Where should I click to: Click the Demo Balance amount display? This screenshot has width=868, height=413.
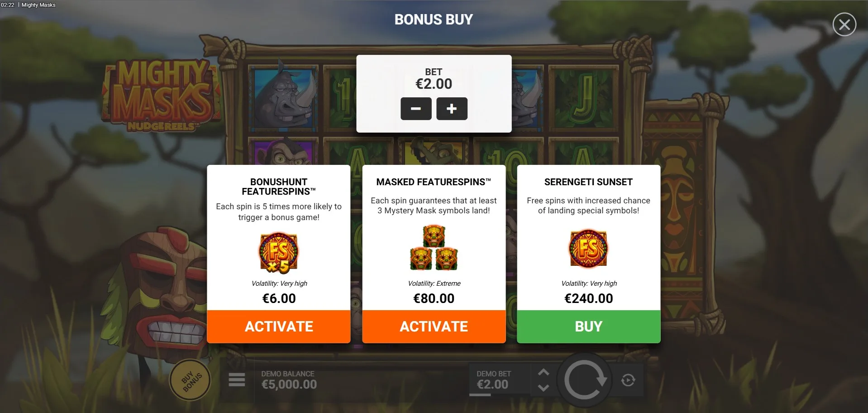coord(289,384)
